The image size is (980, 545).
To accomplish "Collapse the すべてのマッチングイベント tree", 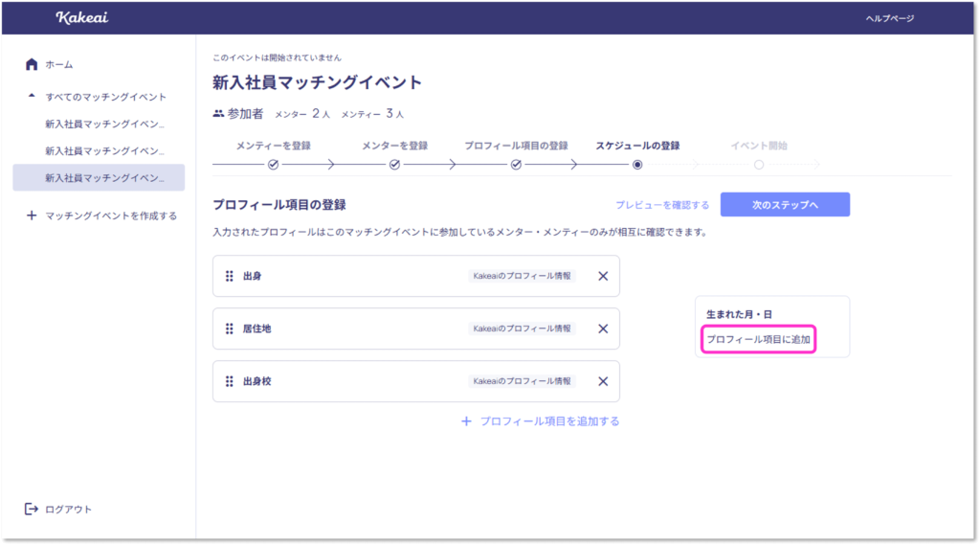I will tap(32, 97).
